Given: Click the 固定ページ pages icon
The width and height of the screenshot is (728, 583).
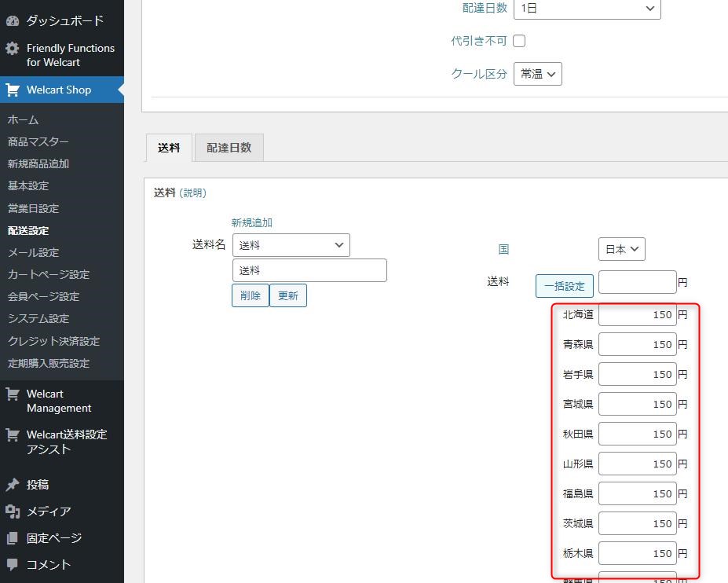Looking at the screenshot, I should click(13, 538).
